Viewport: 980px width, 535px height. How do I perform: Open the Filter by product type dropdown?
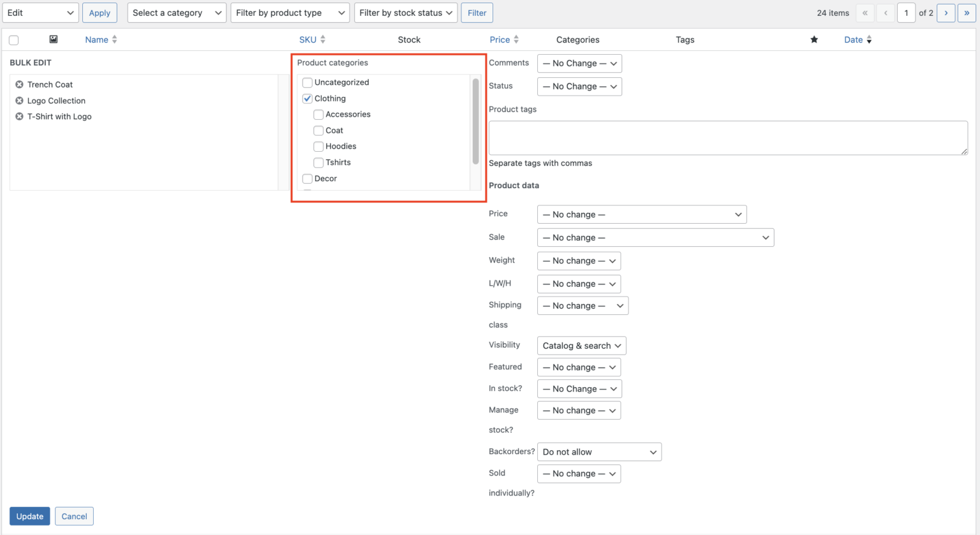click(290, 13)
